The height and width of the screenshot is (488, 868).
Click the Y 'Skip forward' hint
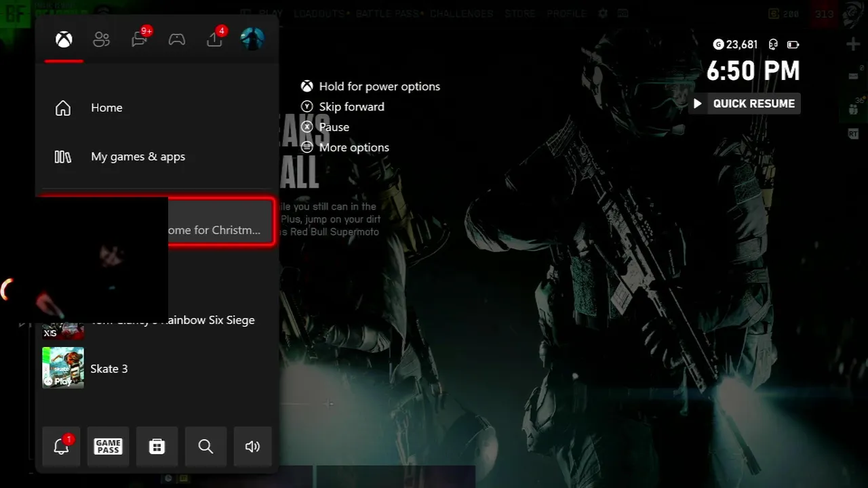pos(342,106)
